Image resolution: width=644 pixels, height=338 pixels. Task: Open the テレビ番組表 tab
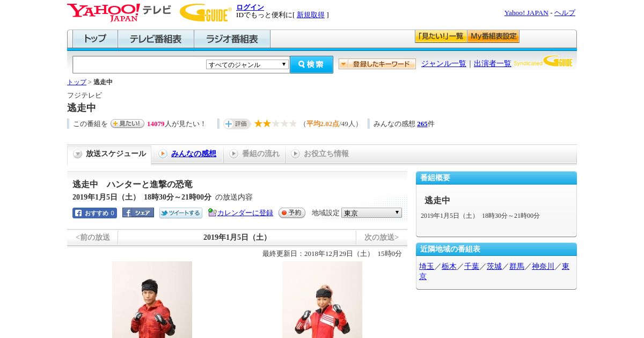point(156,39)
